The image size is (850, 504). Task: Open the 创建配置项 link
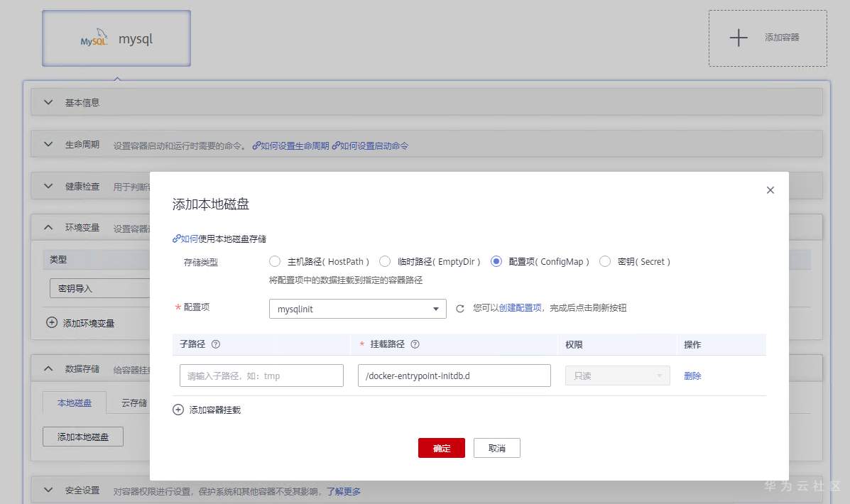(520, 308)
